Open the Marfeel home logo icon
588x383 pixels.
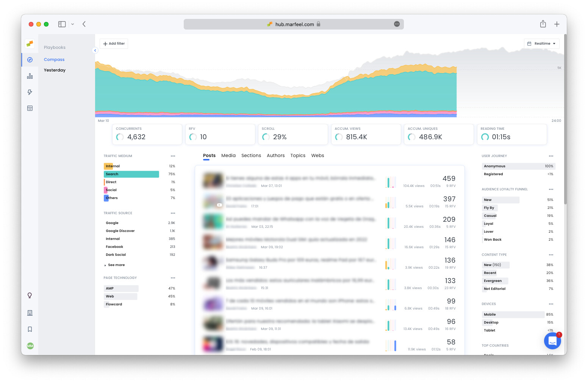pyautogui.click(x=30, y=44)
